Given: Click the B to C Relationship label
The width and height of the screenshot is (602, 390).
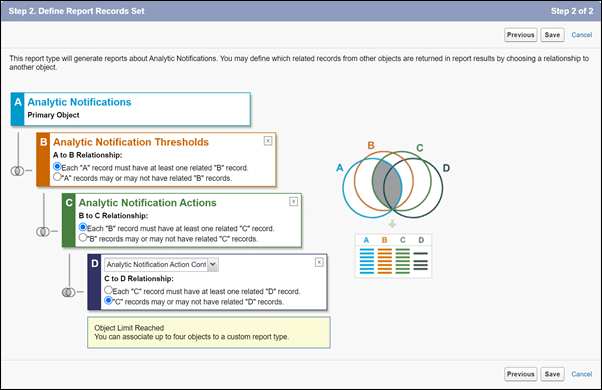Looking at the screenshot, I should 113,216.
